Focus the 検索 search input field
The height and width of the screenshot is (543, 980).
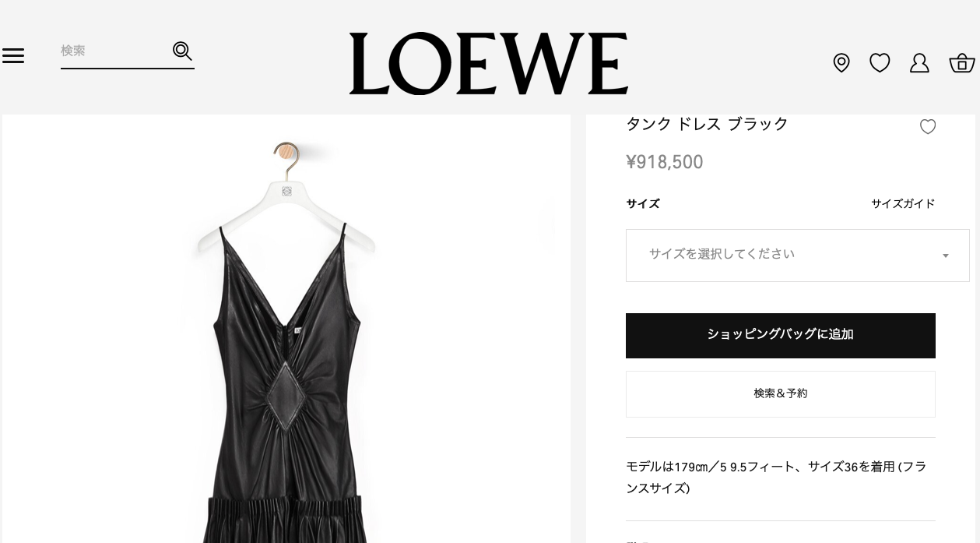(115, 51)
